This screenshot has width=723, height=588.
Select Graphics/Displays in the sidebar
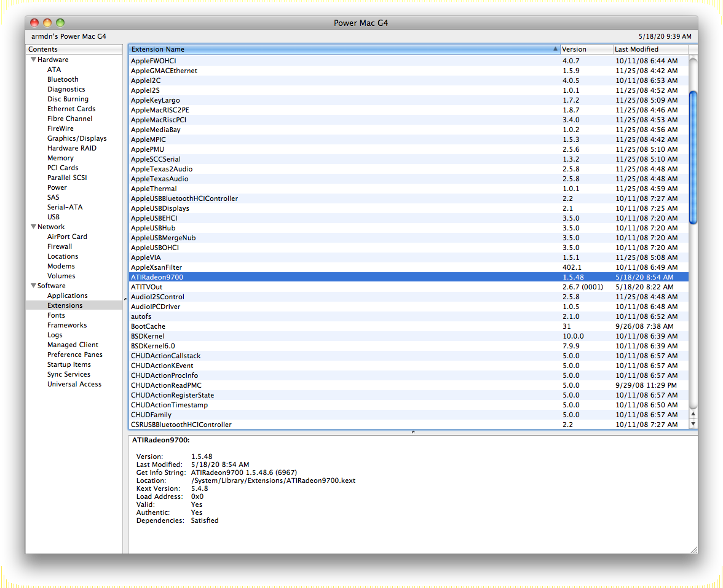tap(77, 138)
